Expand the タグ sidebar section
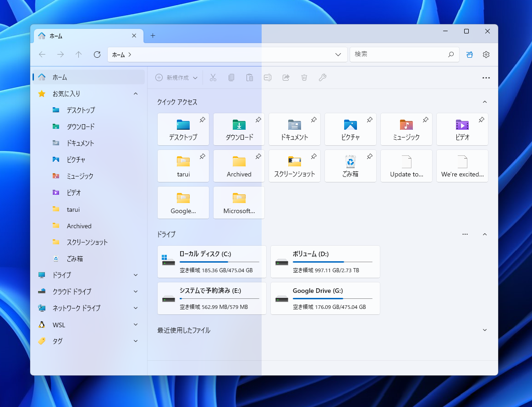The height and width of the screenshot is (407, 532). click(136, 341)
